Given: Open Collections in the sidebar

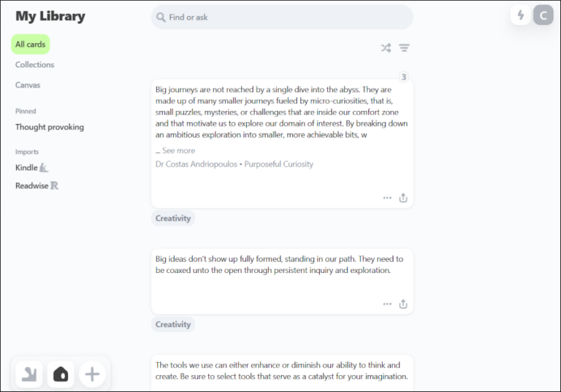Looking at the screenshot, I should tap(35, 65).
